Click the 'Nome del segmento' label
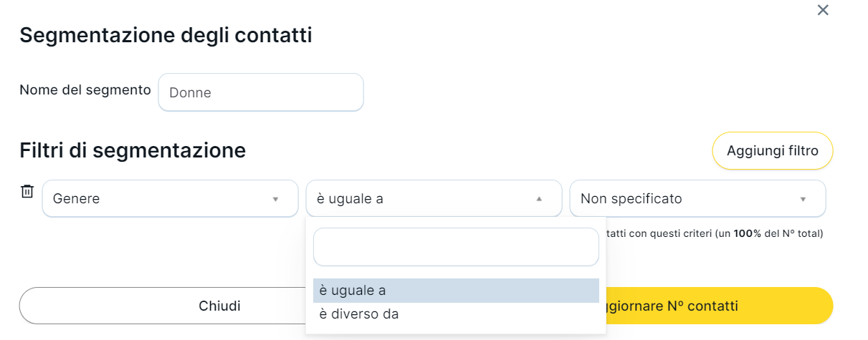 point(85,90)
